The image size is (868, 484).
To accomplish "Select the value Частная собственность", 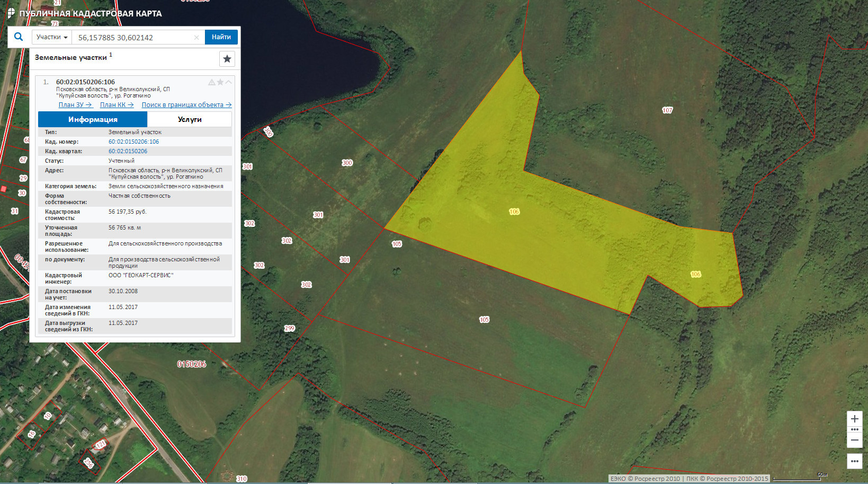I will pyautogui.click(x=139, y=196).
